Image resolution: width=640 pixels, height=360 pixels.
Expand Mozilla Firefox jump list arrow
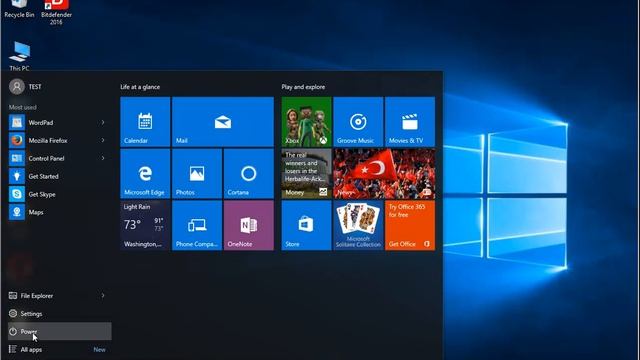[x=103, y=140]
